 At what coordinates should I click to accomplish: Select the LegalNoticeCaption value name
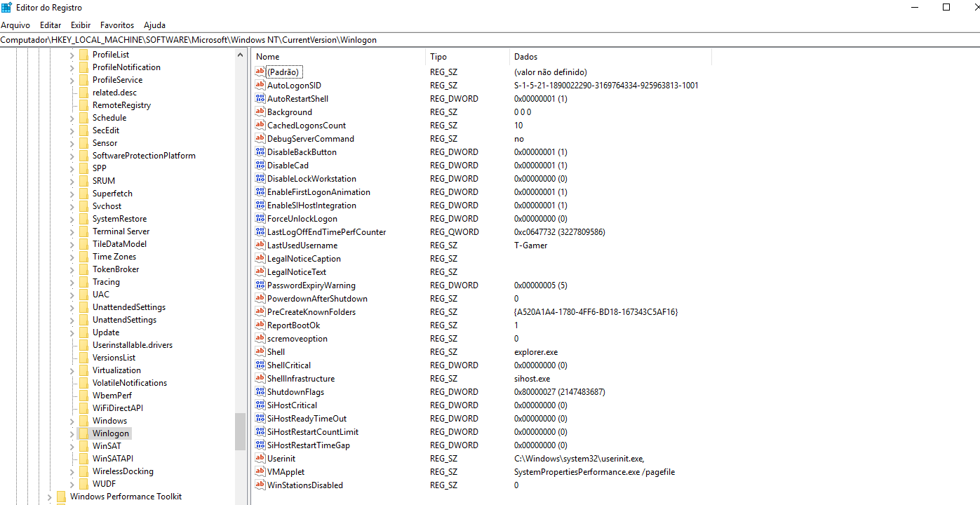coord(304,258)
